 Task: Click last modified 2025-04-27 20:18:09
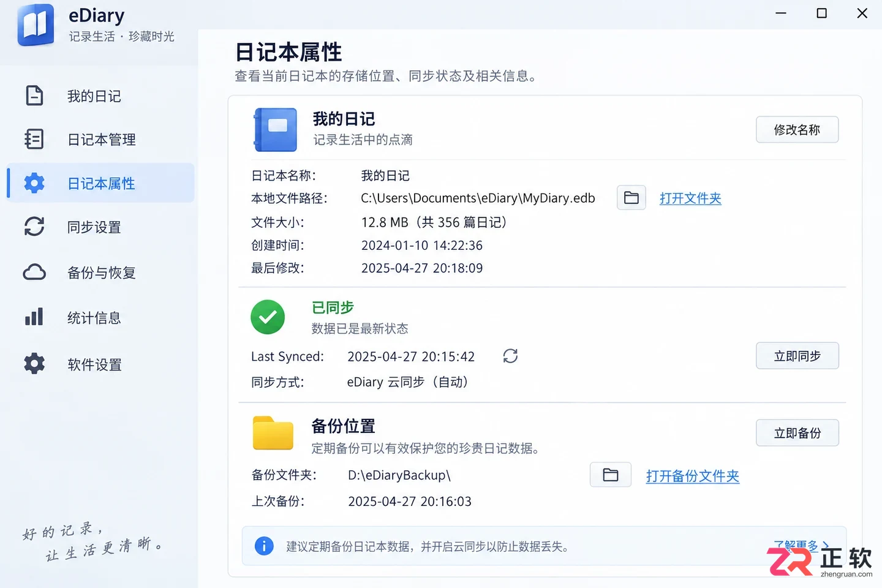pos(422,268)
